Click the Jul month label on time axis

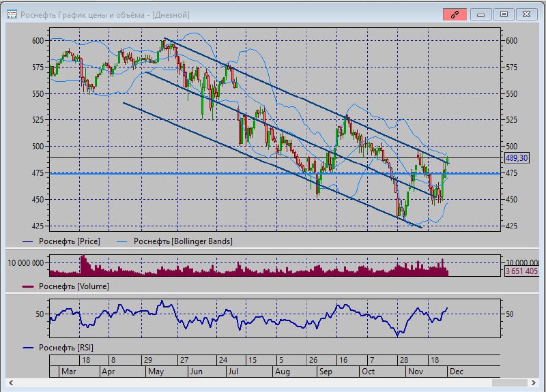tap(233, 372)
